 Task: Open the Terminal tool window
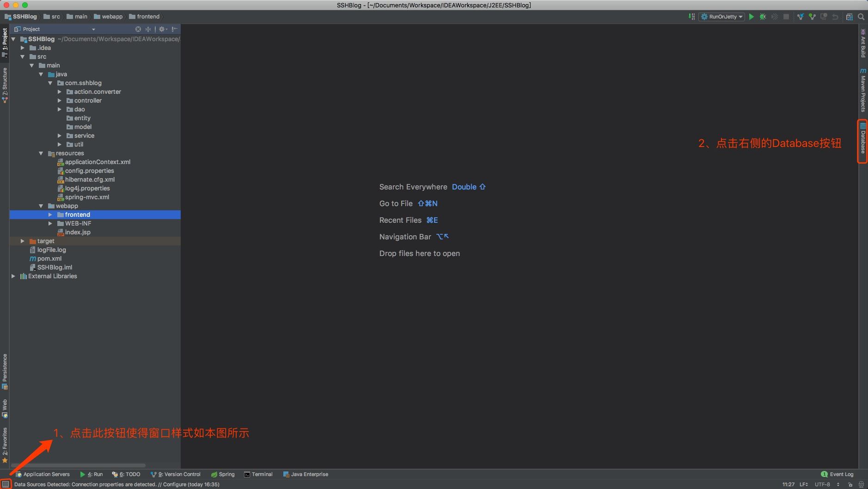click(x=258, y=474)
